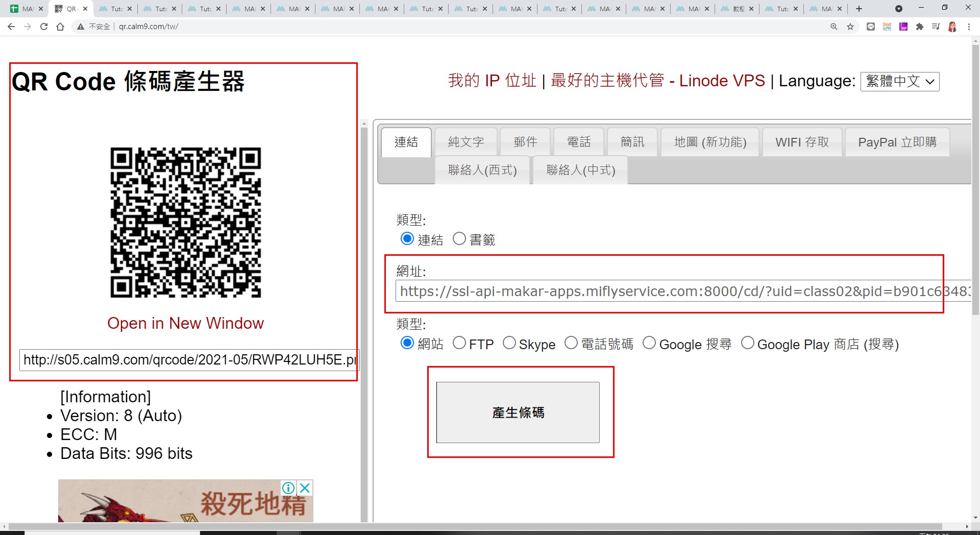Open a new tab with plus icon
980x535 pixels.
click(859, 9)
